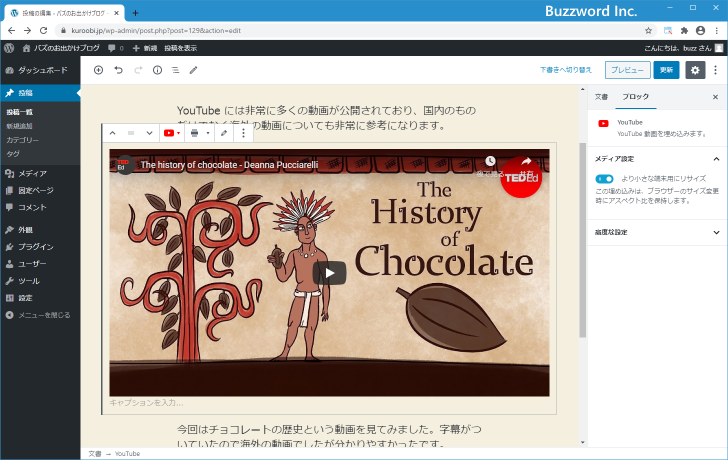This screenshot has height=460, width=728.
Task: Click the TED-Ed channel avatar
Action: pos(123,165)
